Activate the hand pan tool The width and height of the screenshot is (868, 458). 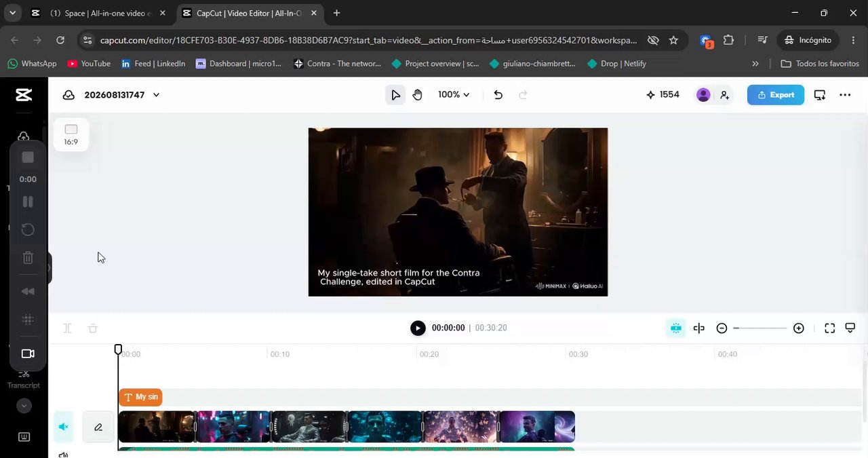418,95
